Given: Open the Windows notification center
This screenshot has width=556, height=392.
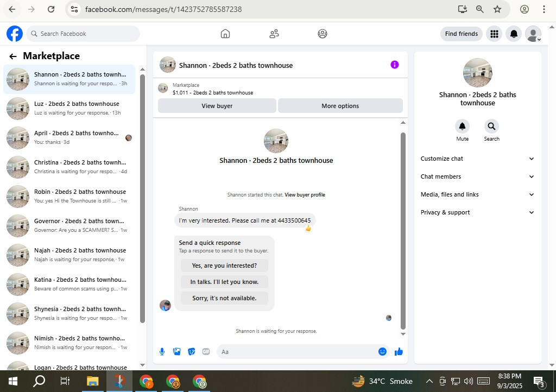Looking at the screenshot, I should pos(539,382).
